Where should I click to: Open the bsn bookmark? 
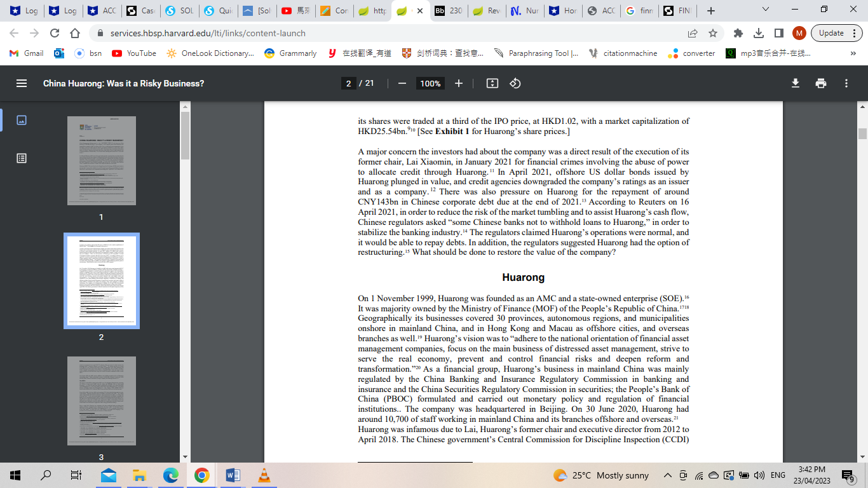tap(88, 53)
